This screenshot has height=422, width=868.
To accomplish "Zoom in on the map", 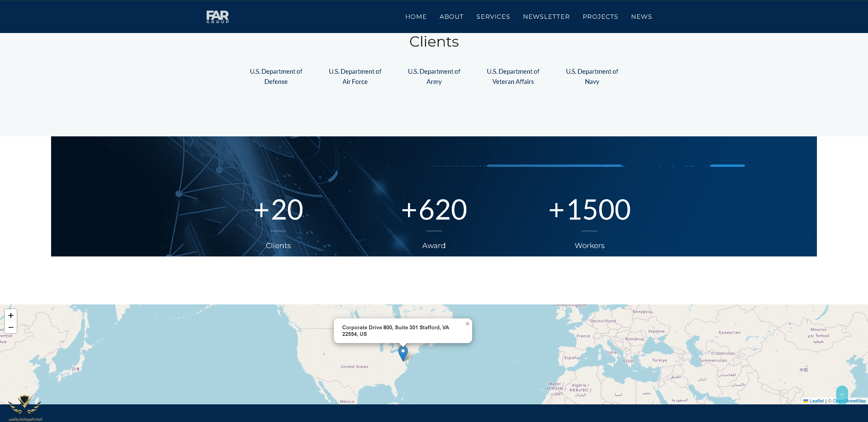I will [11, 315].
